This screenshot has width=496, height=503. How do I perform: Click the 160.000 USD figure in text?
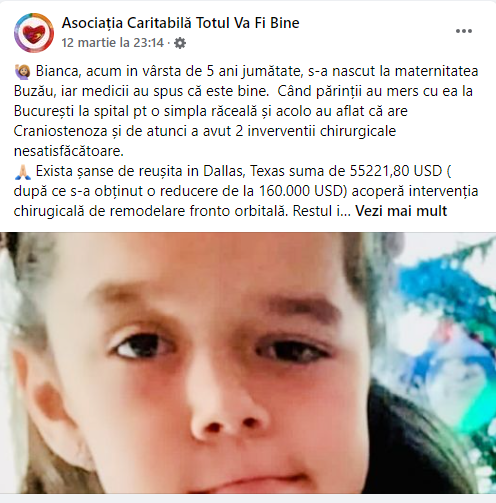tap(301, 191)
